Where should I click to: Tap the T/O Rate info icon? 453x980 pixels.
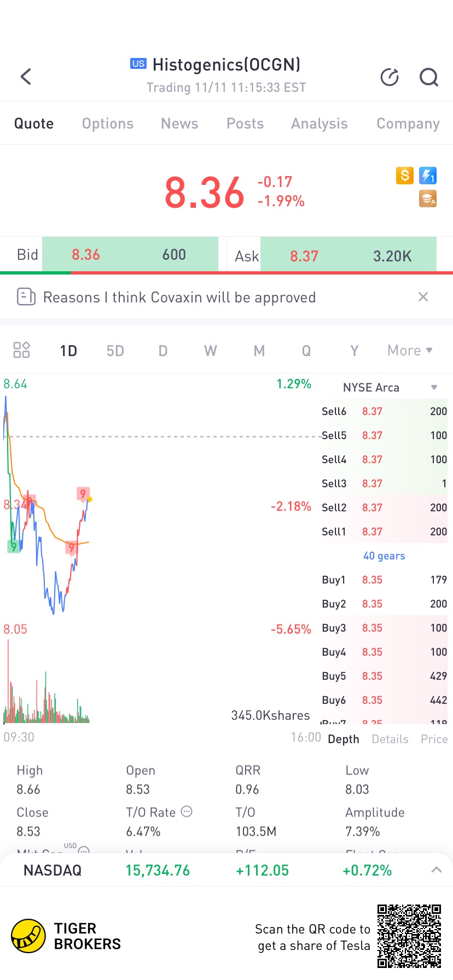[187, 812]
